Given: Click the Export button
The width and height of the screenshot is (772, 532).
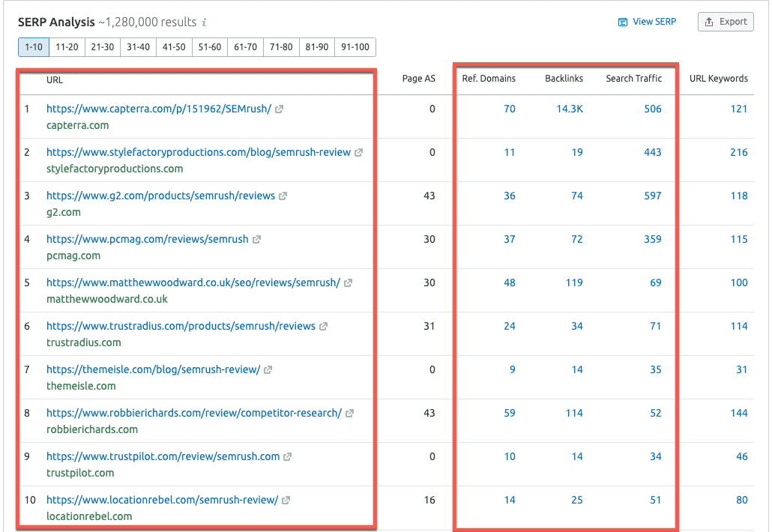Looking at the screenshot, I should point(726,22).
